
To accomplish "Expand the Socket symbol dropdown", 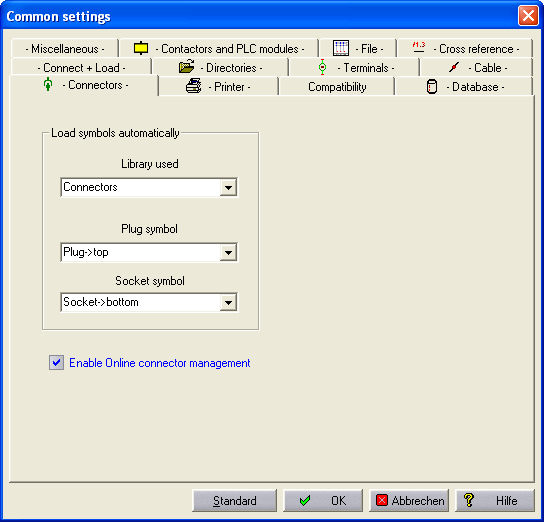I will pos(228,302).
